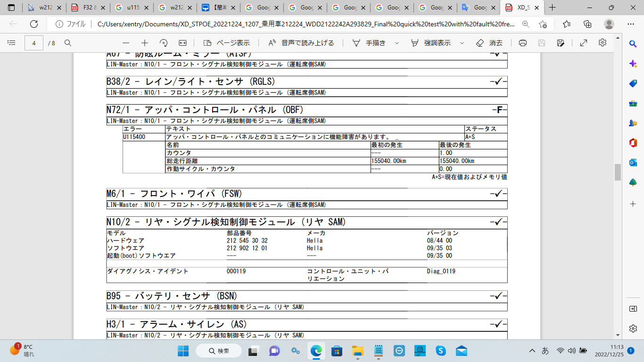Viewport: 644px width, 362px height.
Task: Click the Save As icon in PDF toolbar
Action: coord(561,43)
